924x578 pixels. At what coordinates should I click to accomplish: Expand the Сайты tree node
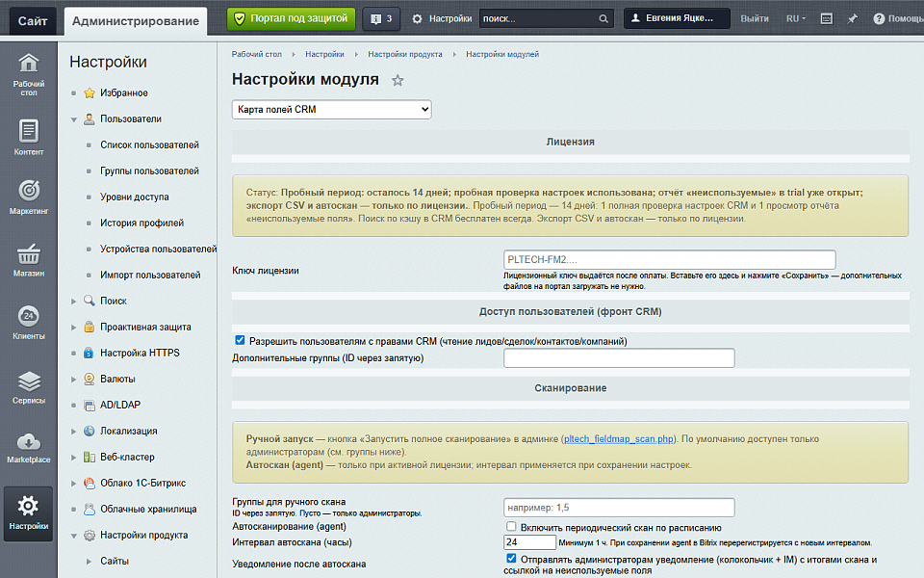pyautogui.click(x=89, y=562)
